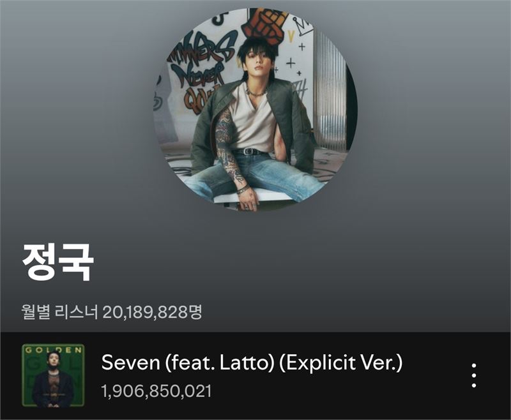Show context menu via vertical ellipsis
This screenshot has height=420, width=511.
click(x=474, y=375)
